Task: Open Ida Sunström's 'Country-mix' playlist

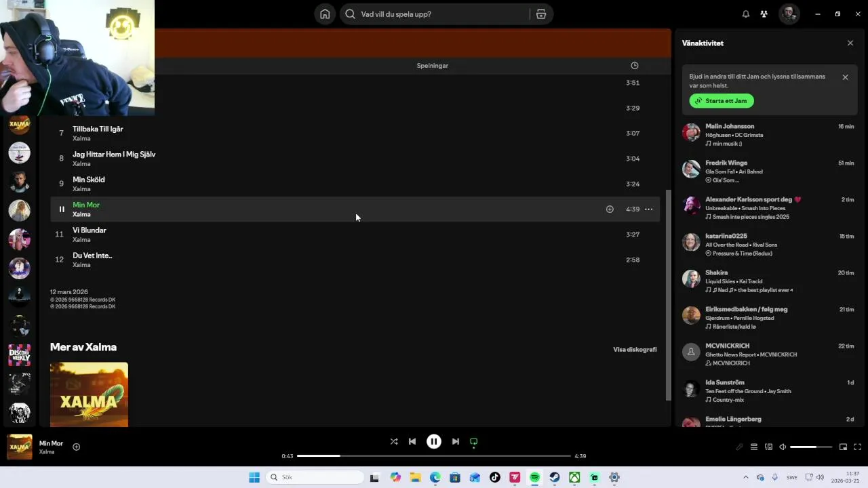Action: click(728, 400)
